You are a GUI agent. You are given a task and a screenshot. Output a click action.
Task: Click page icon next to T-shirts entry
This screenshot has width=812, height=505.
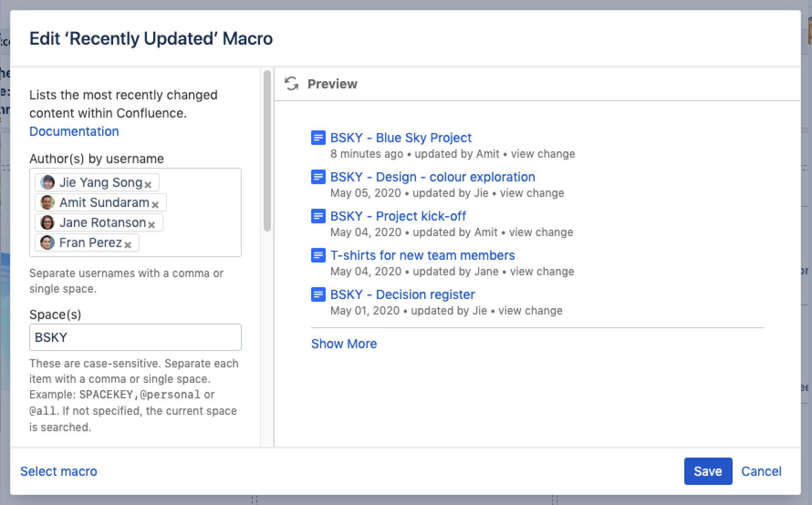point(318,255)
